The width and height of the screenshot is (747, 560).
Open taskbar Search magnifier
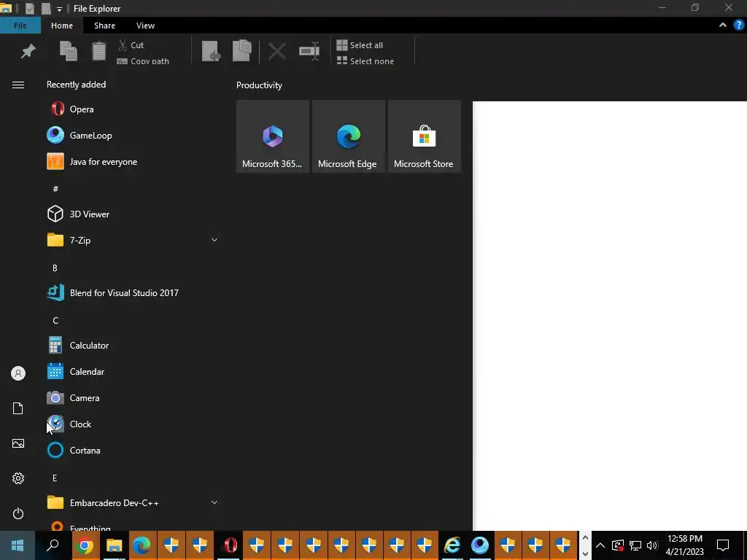[53, 545]
